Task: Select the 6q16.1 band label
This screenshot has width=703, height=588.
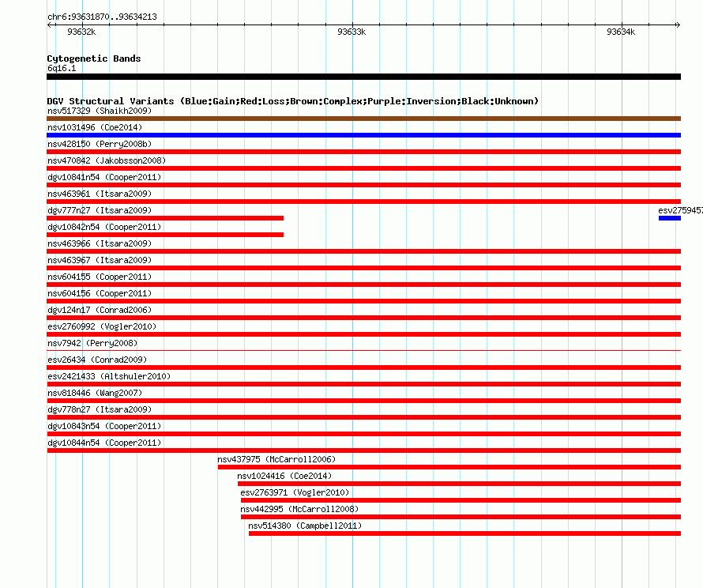Action: [x=62, y=68]
